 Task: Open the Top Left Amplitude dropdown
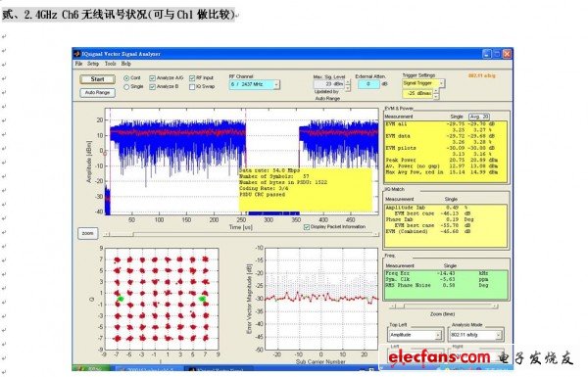click(415, 335)
